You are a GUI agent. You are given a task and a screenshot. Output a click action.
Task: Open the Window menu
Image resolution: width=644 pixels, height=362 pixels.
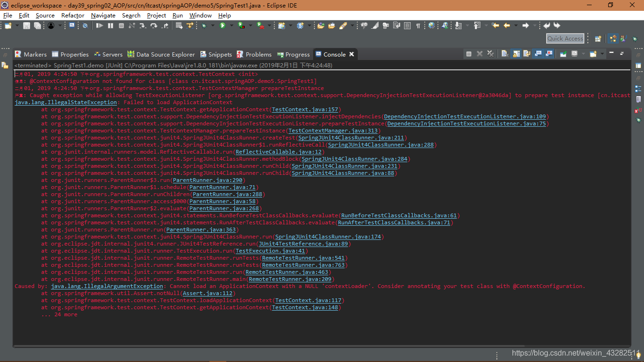click(x=200, y=15)
